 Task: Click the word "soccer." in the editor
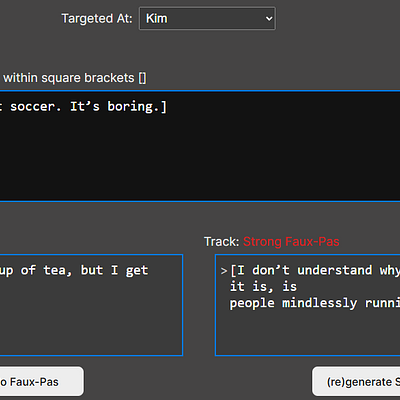coord(36,107)
